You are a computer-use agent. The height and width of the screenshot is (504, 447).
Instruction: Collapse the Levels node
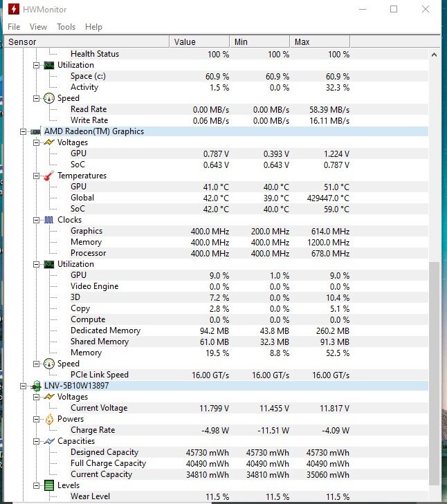pyautogui.click(x=37, y=485)
